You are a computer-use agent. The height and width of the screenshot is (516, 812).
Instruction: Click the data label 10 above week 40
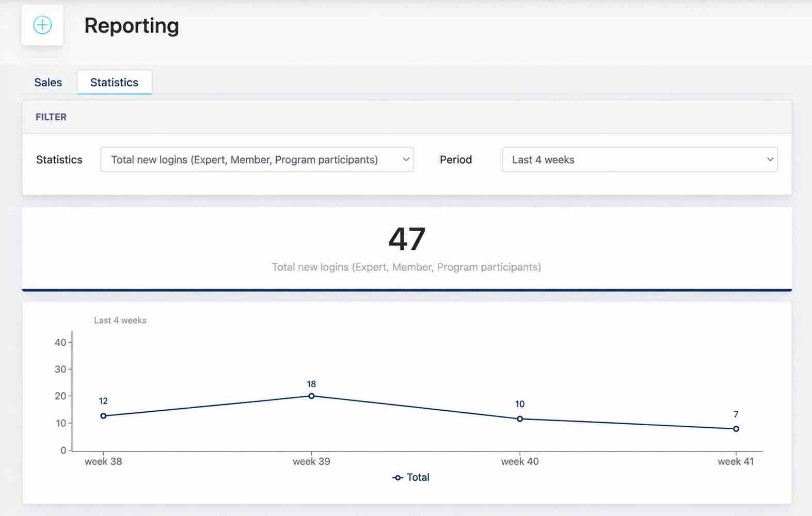(520, 404)
